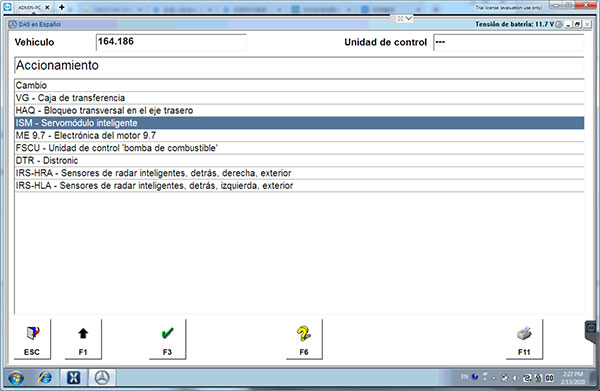The image size is (600, 391).
Task: Click the ESC exit door icon button
Action: tap(32, 339)
